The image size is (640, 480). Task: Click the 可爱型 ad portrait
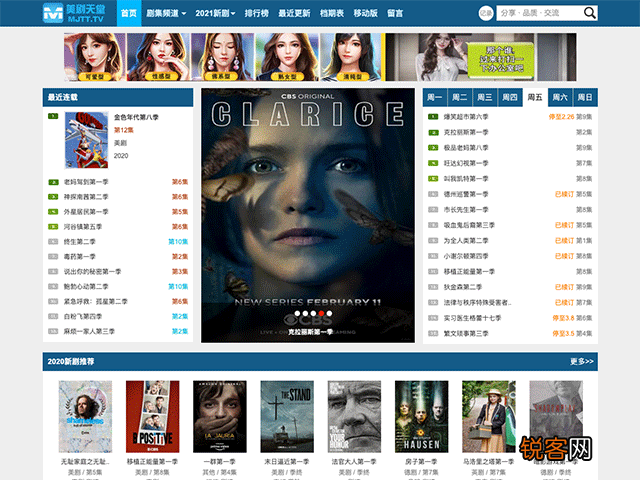click(x=95, y=57)
